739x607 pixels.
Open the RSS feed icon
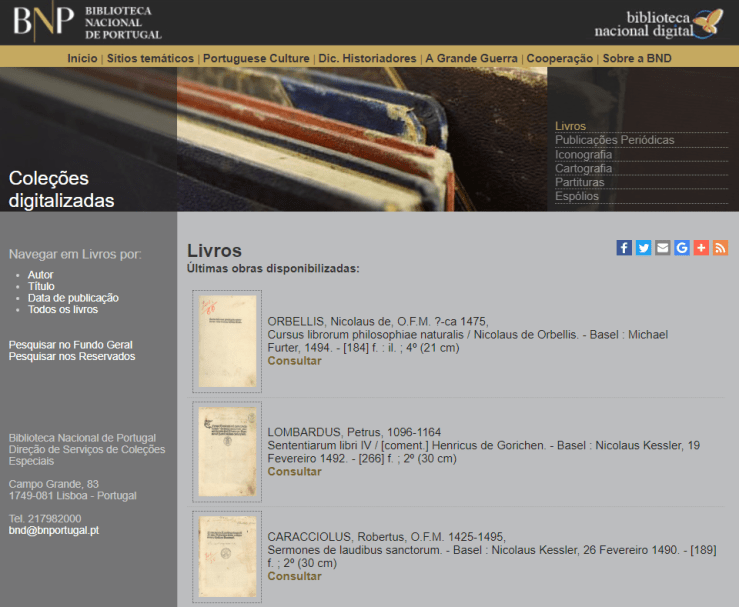coord(720,248)
